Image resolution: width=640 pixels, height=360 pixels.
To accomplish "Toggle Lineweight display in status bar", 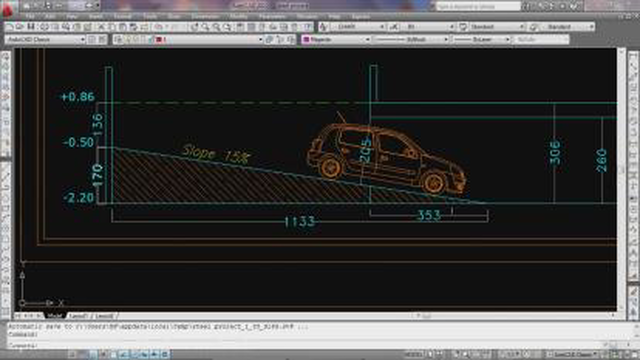I will 155,354.
